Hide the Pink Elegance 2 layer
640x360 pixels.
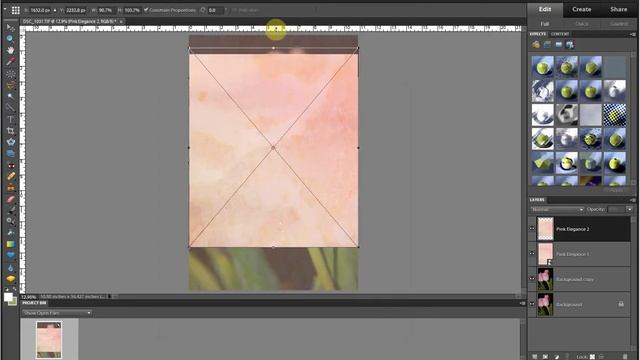pyautogui.click(x=532, y=229)
